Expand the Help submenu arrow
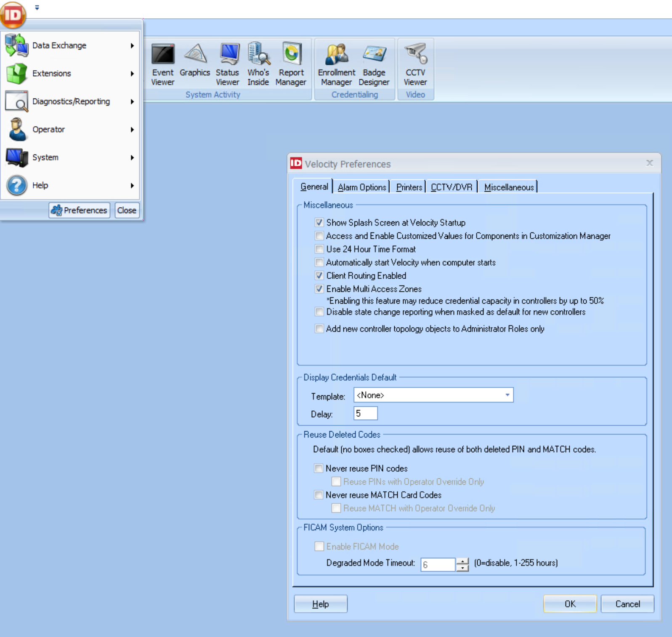The width and height of the screenshot is (672, 637). pos(132,186)
